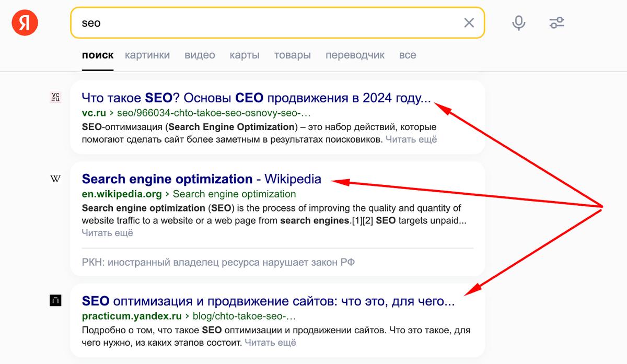
Task: Click the Practicum black square favicon
Action: pyautogui.click(x=55, y=301)
